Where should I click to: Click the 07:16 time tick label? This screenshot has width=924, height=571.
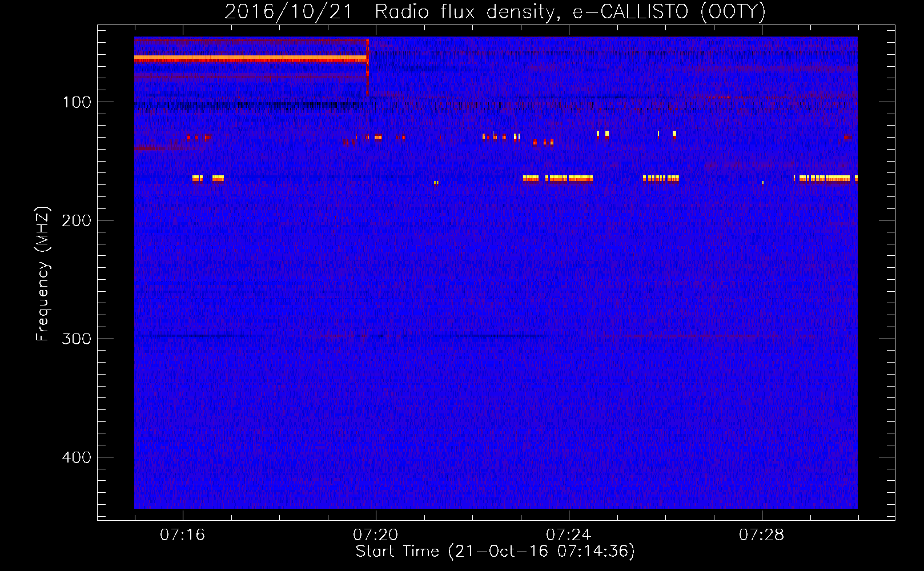point(183,535)
